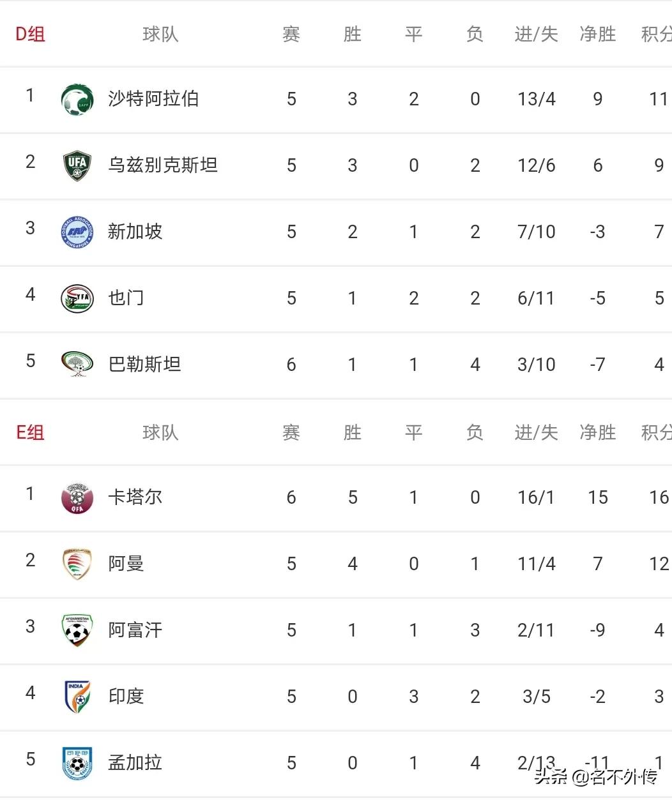Select the 阿曼 team name
Screen dimensions: 672x800
tap(126, 564)
